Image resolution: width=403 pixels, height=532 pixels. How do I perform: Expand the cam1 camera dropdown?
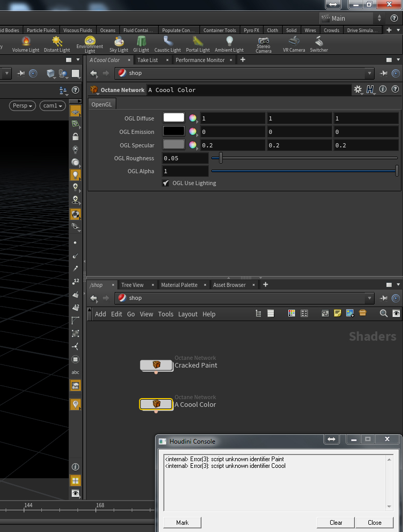tap(52, 105)
